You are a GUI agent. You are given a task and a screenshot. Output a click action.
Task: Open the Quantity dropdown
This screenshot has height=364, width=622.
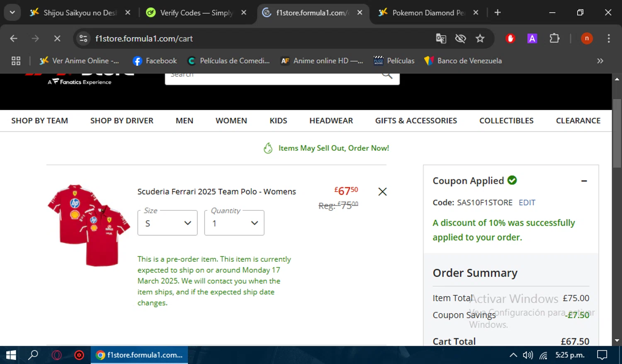(234, 223)
